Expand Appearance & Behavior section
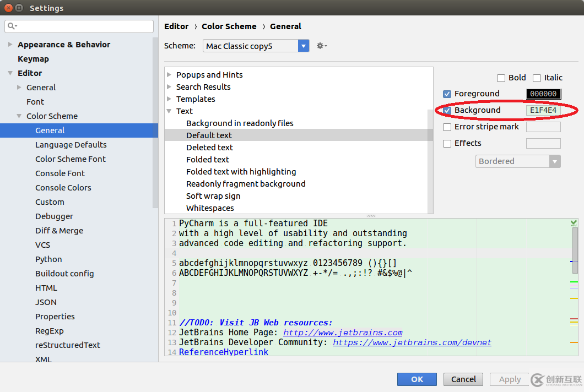 [x=10, y=45]
